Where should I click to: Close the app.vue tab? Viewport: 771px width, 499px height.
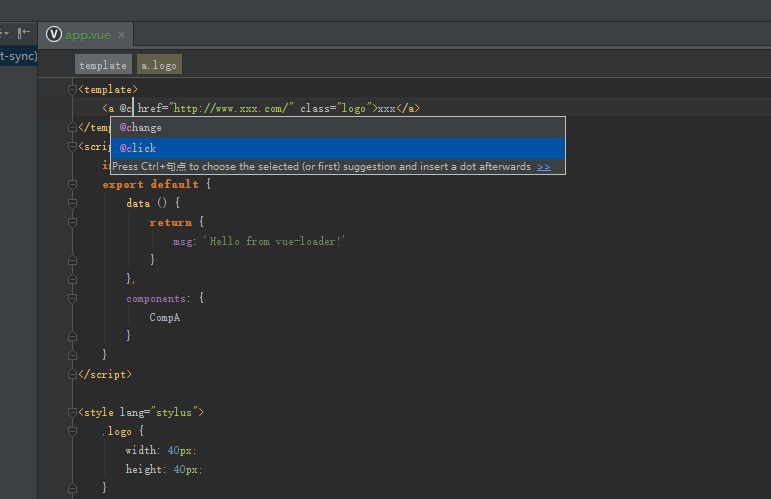121,34
